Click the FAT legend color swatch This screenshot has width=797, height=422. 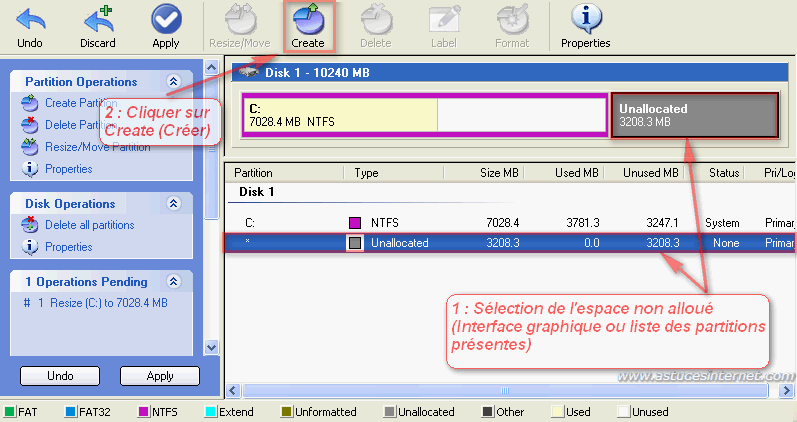pos(10,411)
